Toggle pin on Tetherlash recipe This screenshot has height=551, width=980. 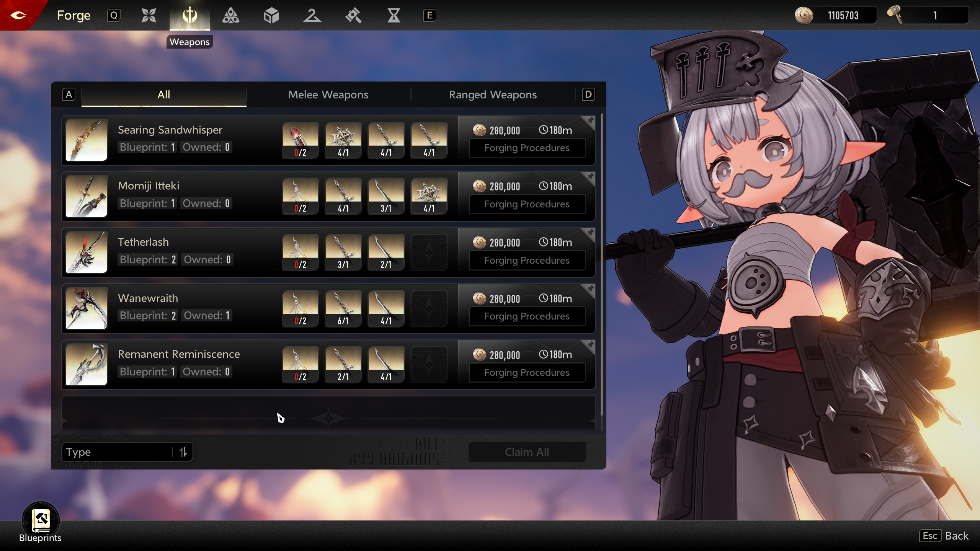click(590, 233)
